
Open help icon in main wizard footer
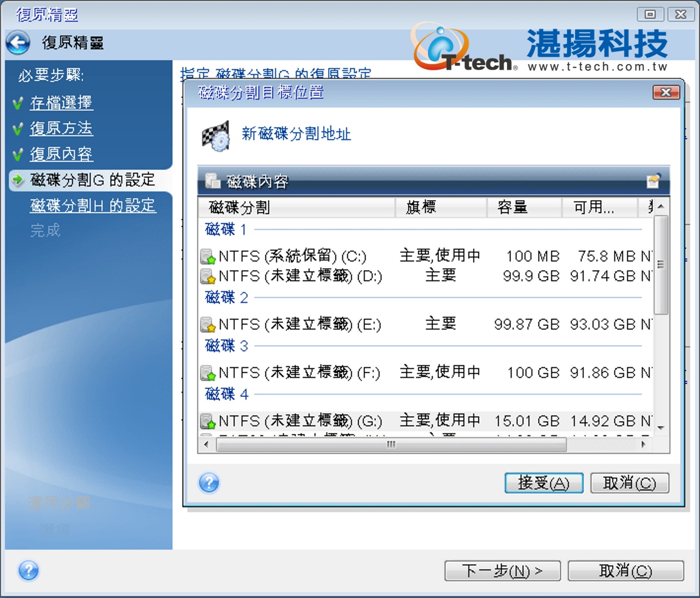click(x=29, y=570)
